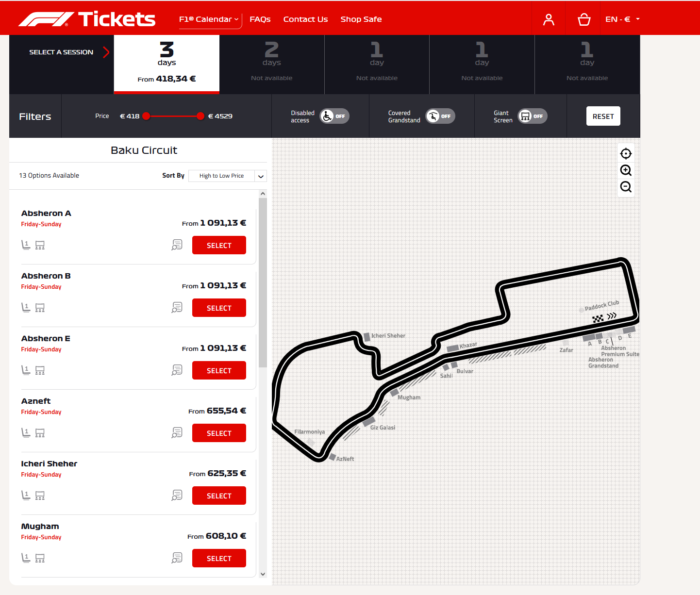This screenshot has height=595, width=700.
Task: Click the Bulvar grandstand on map
Action: 454,365
